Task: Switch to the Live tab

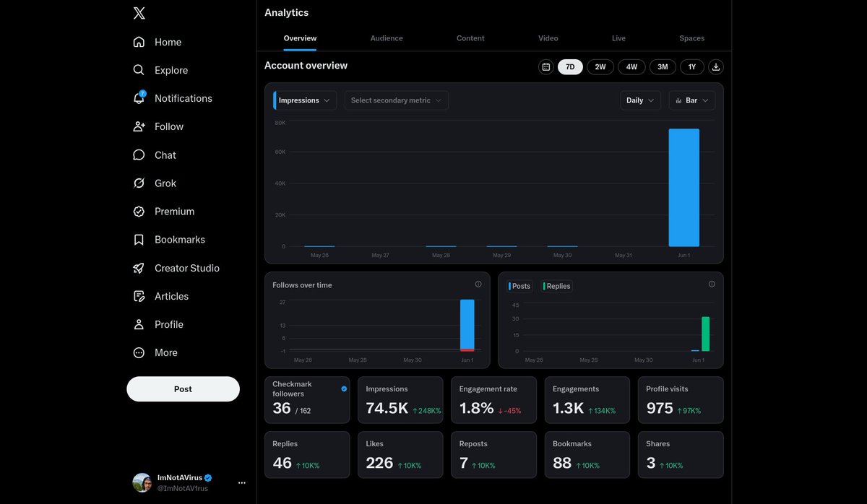Action: click(618, 38)
